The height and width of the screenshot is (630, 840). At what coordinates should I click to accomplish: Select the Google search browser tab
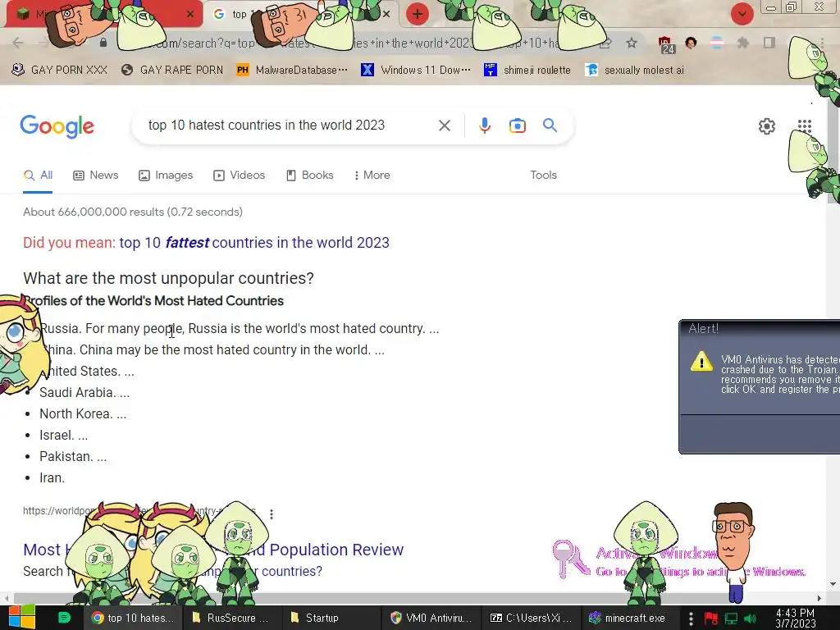(301, 15)
